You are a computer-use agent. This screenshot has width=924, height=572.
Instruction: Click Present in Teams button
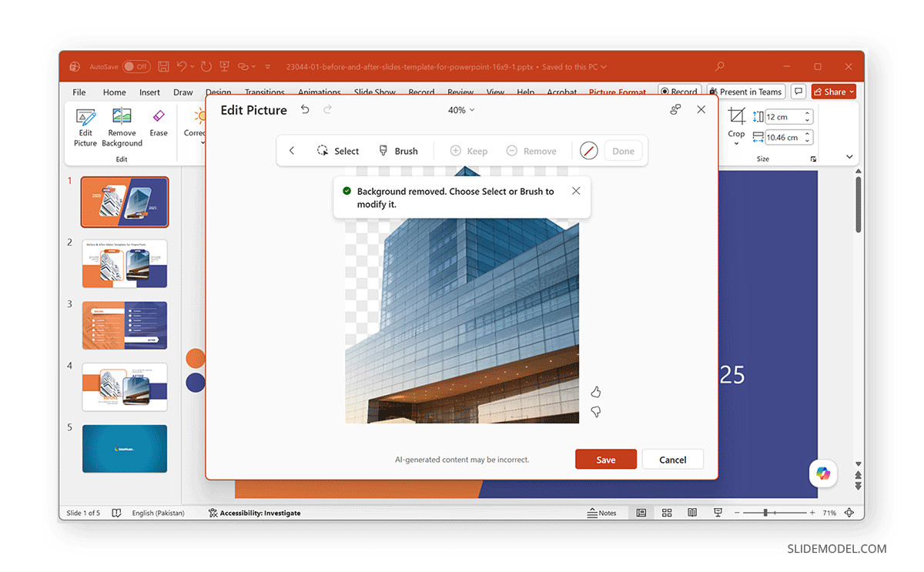[745, 92]
